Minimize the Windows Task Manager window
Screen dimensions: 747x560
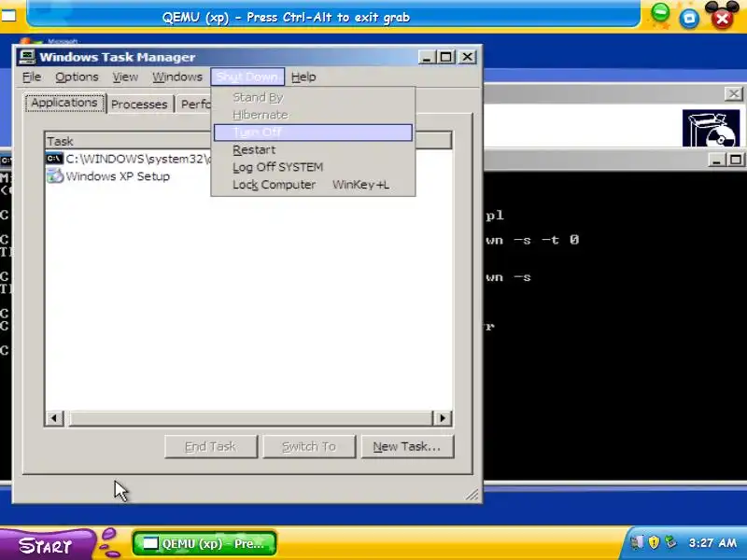click(427, 57)
